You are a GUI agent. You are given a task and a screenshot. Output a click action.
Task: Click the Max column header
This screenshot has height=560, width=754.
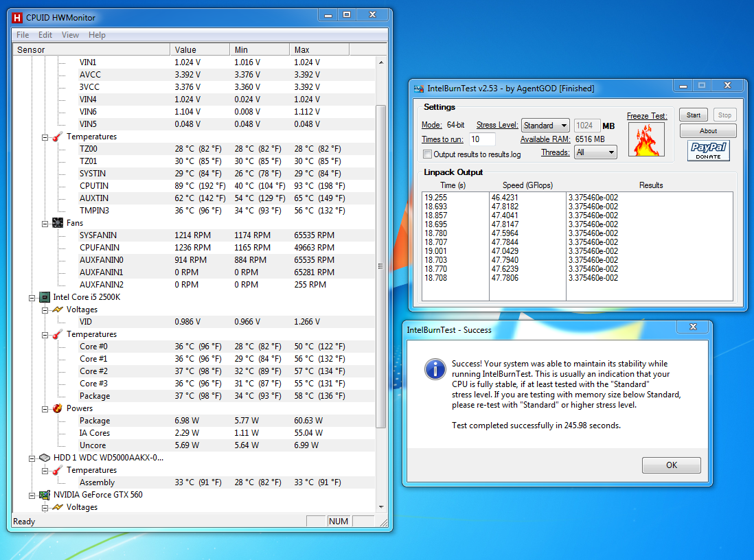pyautogui.click(x=319, y=49)
